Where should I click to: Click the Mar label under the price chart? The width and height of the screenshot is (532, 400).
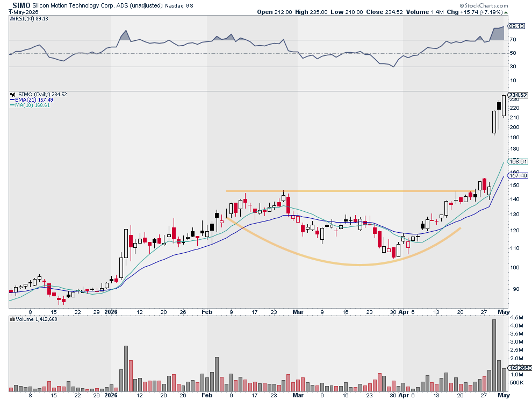[298, 312]
